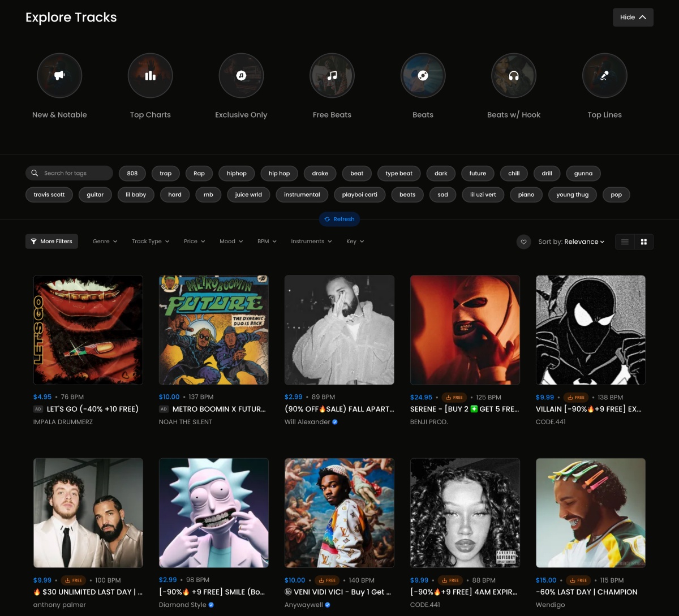Open the Beats disc category icon
679x616 pixels.
tap(423, 75)
